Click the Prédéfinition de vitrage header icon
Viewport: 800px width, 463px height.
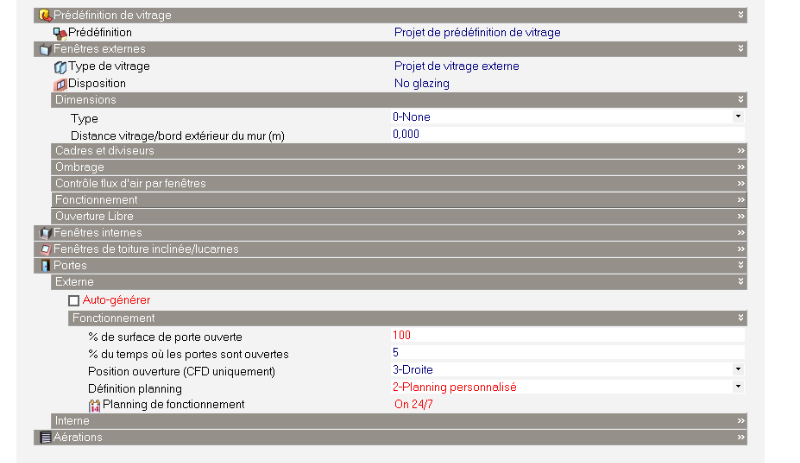44,16
